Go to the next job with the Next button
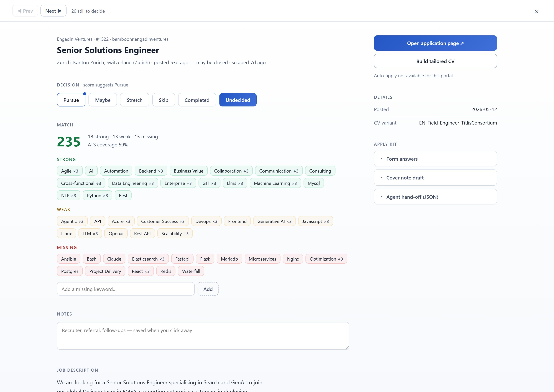Screen dimensions: 554x392 click(53, 11)
